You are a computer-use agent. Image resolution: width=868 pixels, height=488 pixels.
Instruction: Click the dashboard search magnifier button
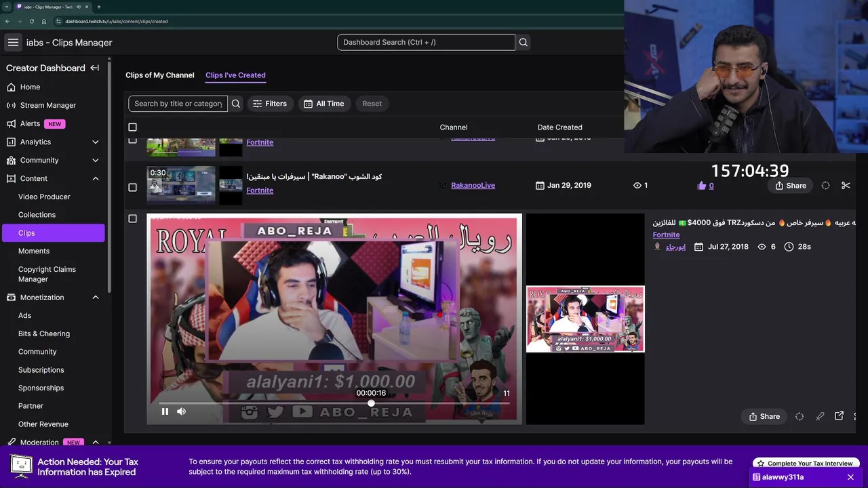click(523, 42)
